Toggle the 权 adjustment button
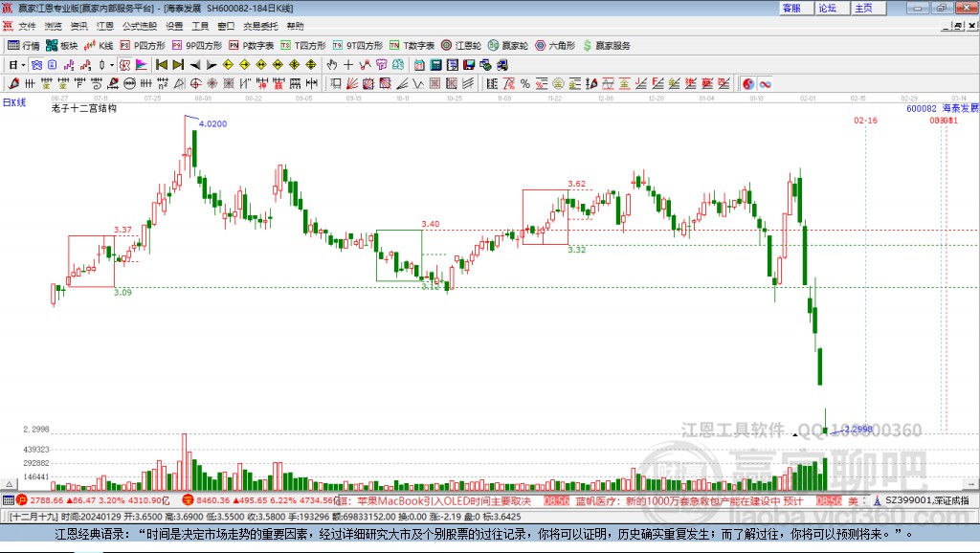 coord(124,65)
